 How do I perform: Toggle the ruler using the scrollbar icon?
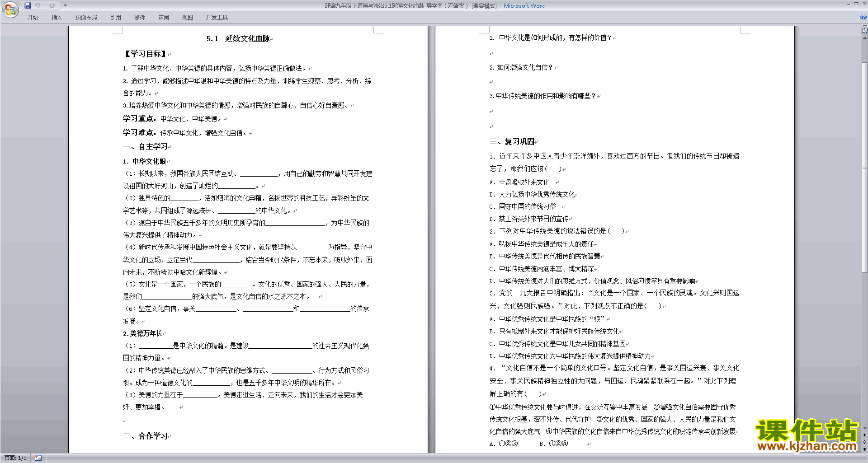click(x=864, y=31)
